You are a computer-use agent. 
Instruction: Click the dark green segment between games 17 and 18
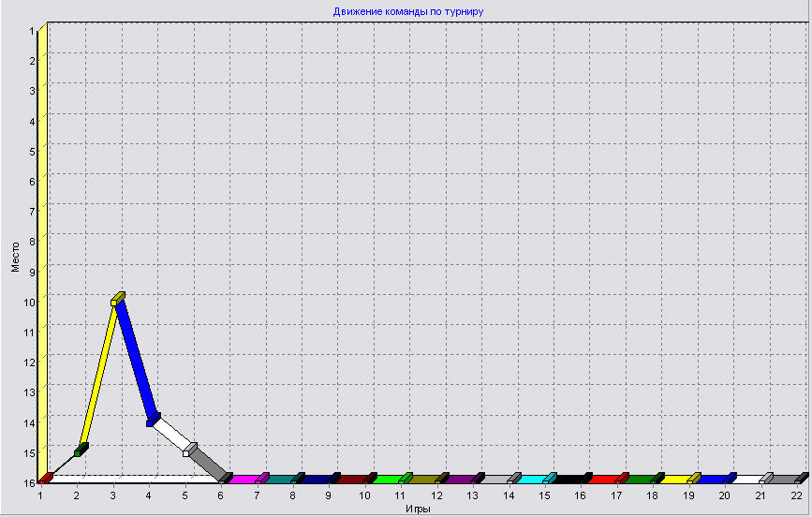click(x=640, y=480)
